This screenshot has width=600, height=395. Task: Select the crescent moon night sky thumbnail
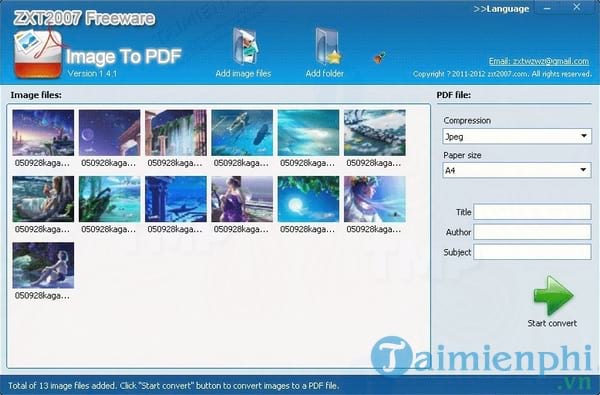(109, 133)
